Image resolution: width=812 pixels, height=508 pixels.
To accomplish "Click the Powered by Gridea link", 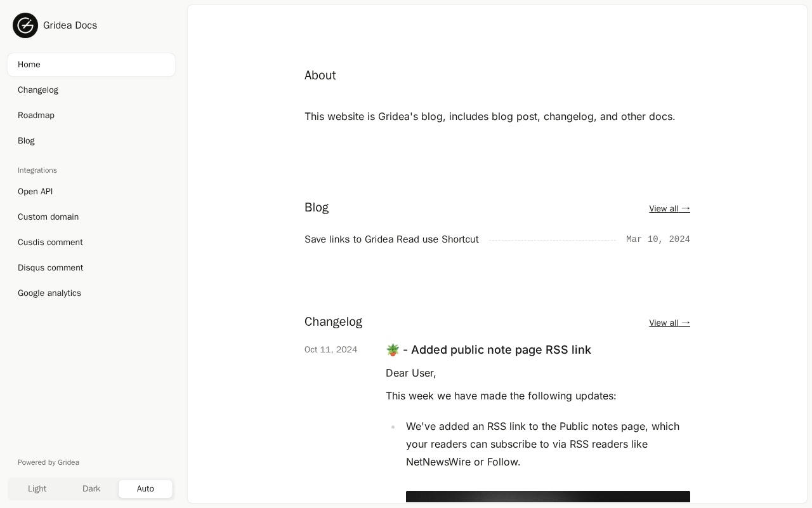I will pos(48,462).
